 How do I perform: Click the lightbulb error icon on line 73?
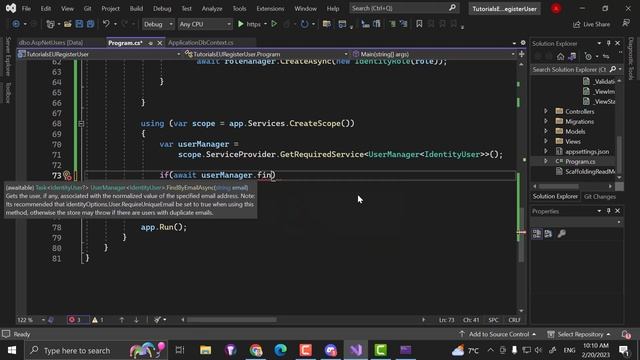[x=67, y=176]
